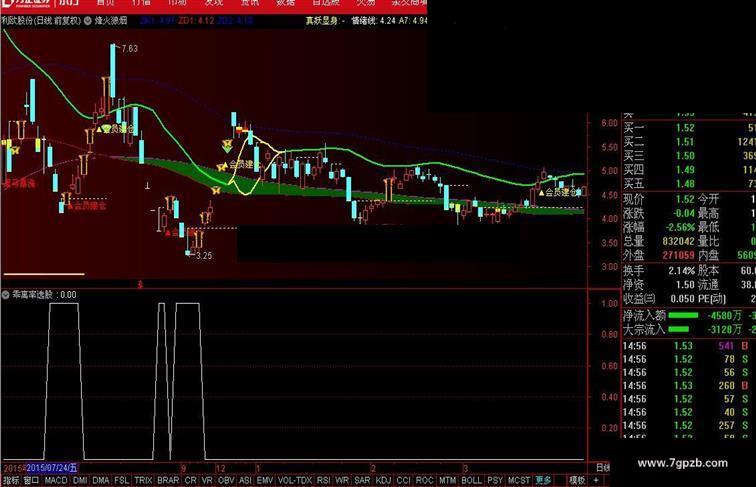Select the MACD indicator tab

pos(55,480)
